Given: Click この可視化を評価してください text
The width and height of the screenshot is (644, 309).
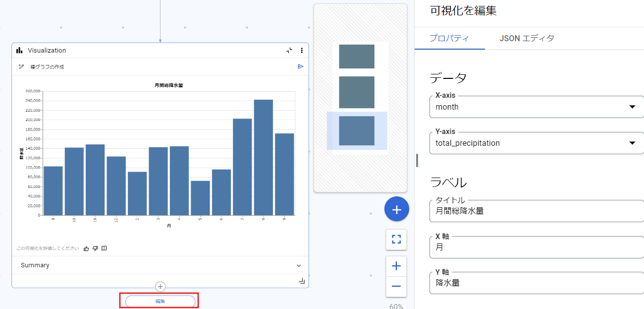Looking at the screenshot, I should click(x=48, y=248).
